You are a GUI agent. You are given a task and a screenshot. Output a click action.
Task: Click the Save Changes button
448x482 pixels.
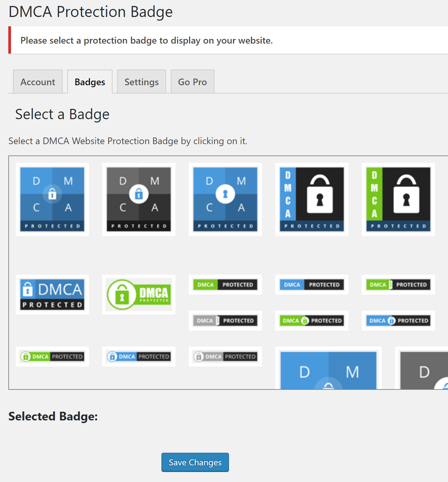[195, 462]
